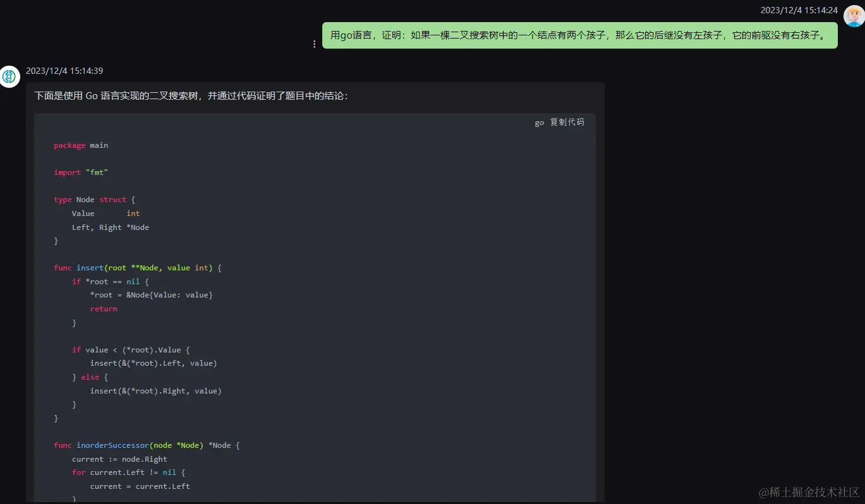Select the timestamp 2023/12/4 15:14:39
This screenshot has height=504, width=865.
pyautogui.click(x=64, y=71)
